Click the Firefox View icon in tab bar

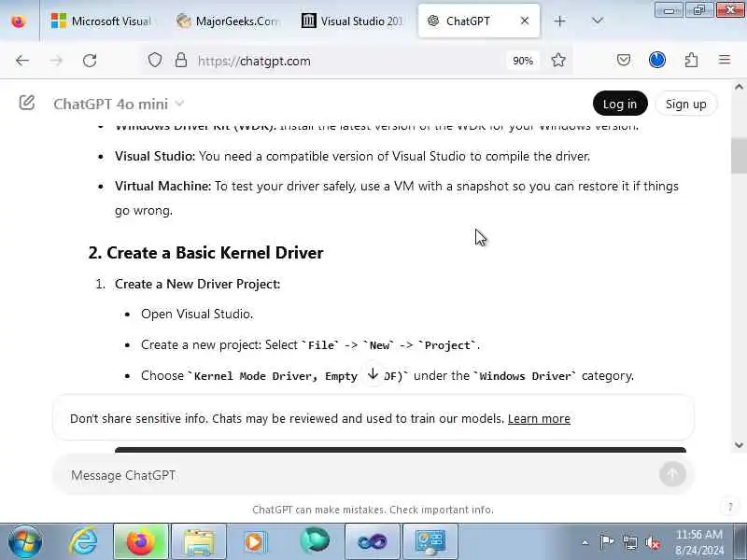[18, 21]
